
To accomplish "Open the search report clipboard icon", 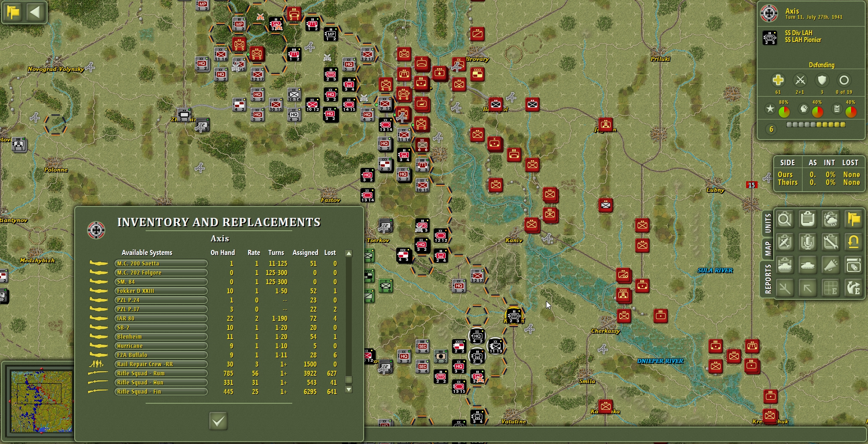I will click(x=785, y=219).
